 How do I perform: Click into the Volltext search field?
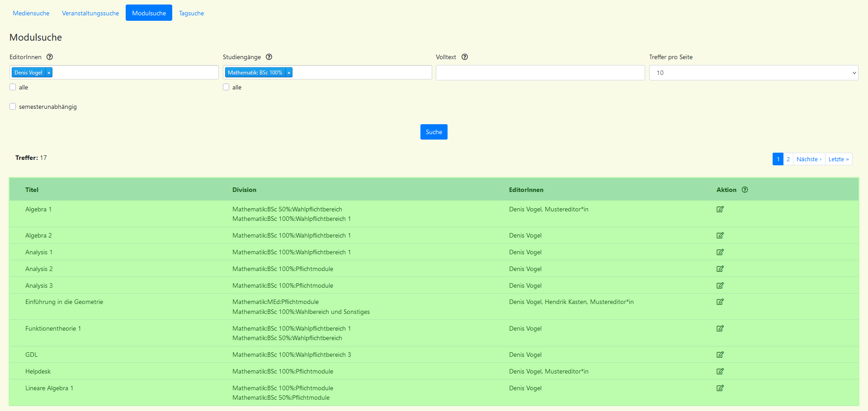click(x=540, y=73)
